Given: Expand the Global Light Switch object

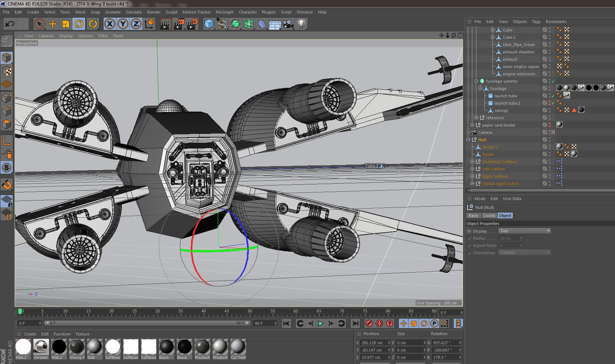Looking at the screenshot, I should click(472, 183).
